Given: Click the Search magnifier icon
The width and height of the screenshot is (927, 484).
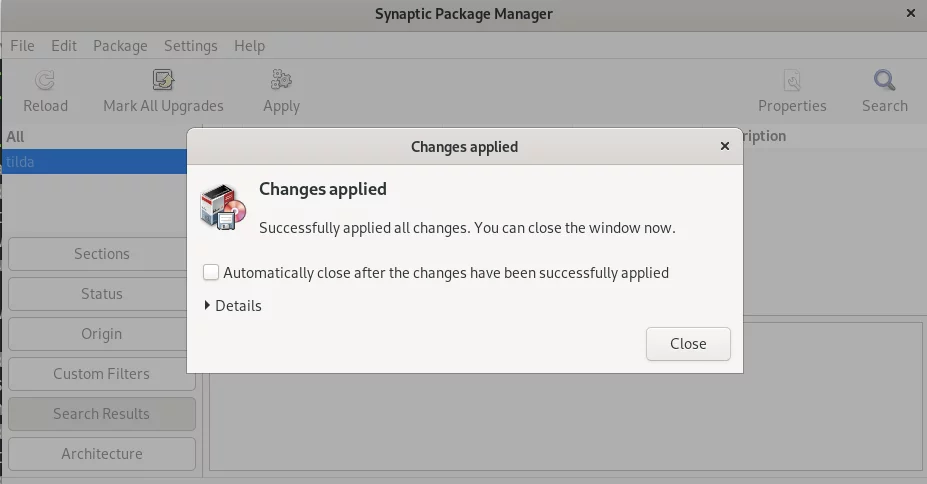Looking at the screenshot, I should (884, 80).
